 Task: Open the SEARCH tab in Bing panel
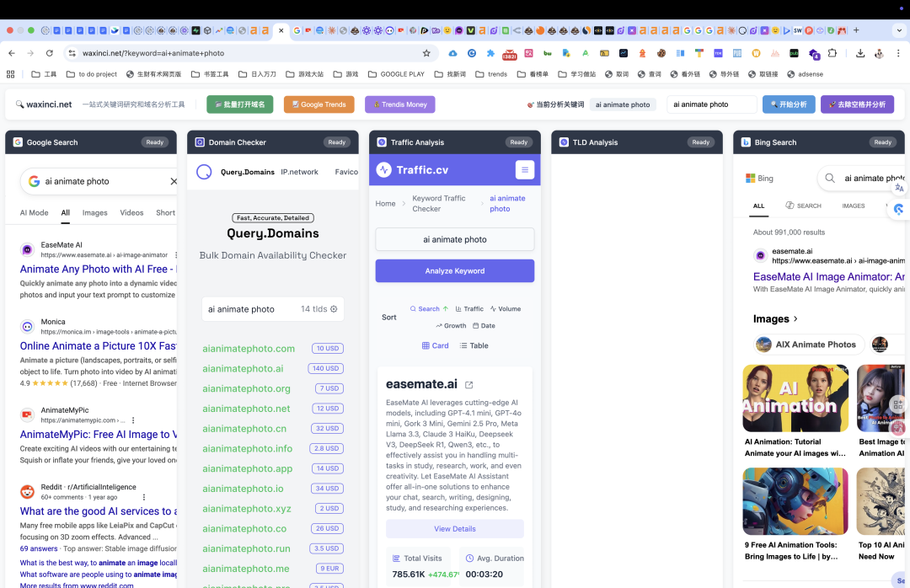click(803, 206)
